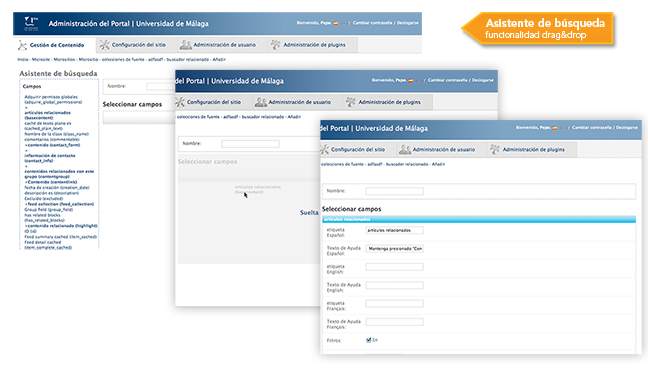This screenshot has height=377, width=648.
Task: Select Group field (group_field) entry
Action: (49, 210)
